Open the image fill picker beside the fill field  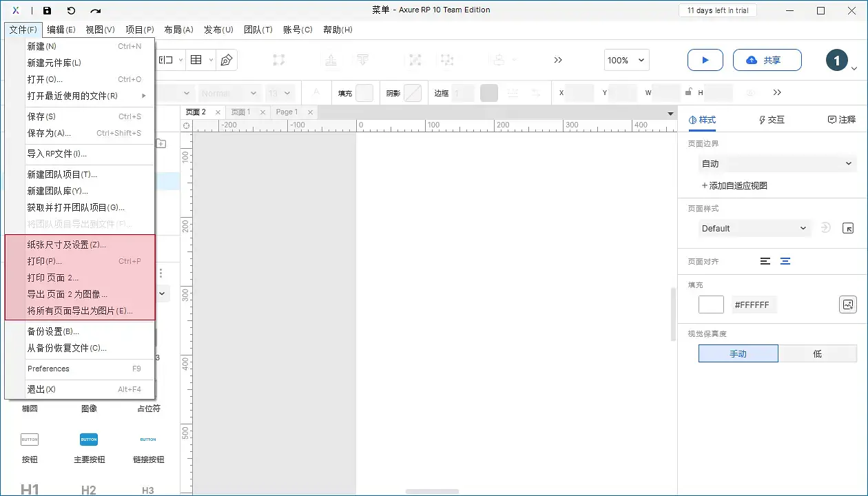coord(848,304)
